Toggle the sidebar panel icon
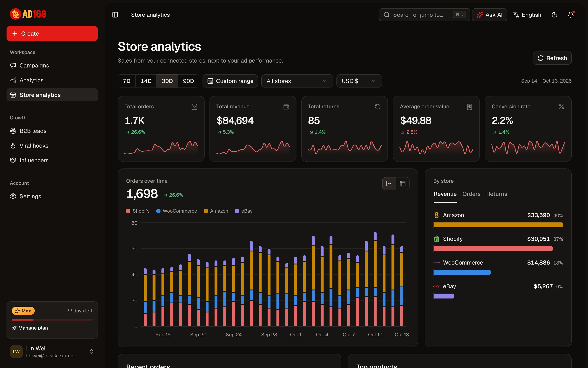 pos(115,15)
